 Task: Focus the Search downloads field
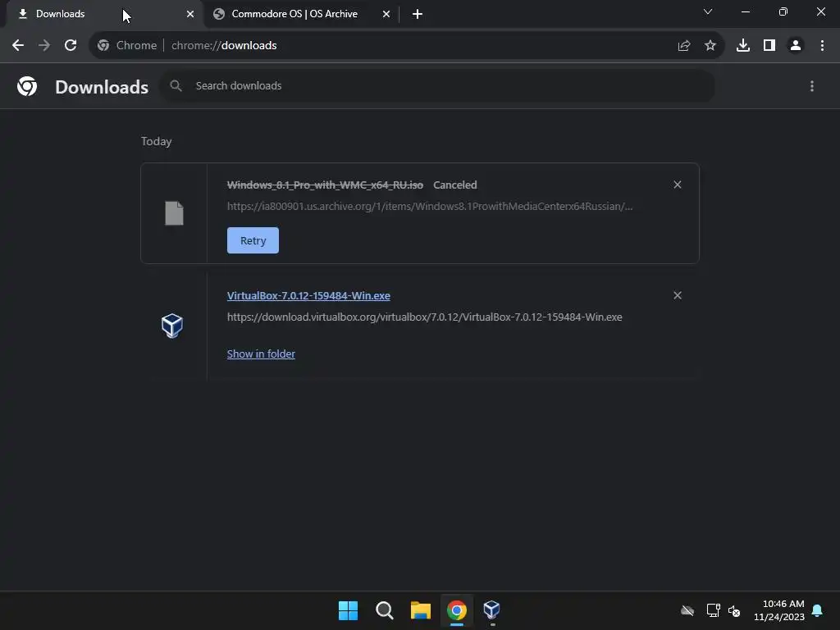[437, 85]
